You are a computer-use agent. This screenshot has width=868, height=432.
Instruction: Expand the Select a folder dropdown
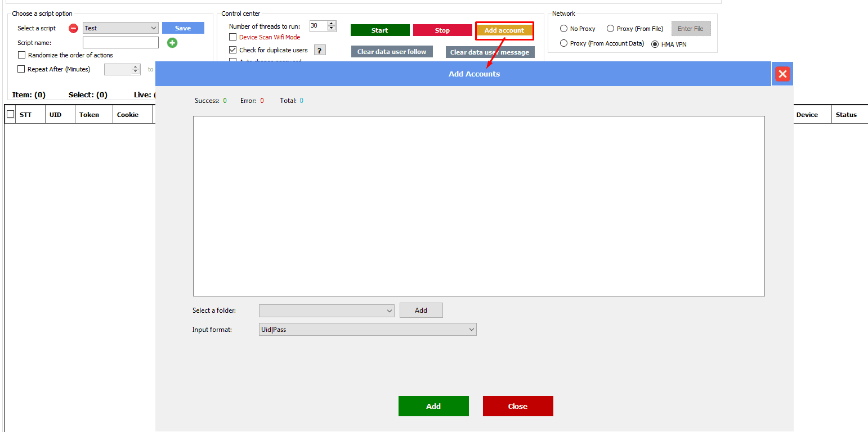click(x=326, y=310)
